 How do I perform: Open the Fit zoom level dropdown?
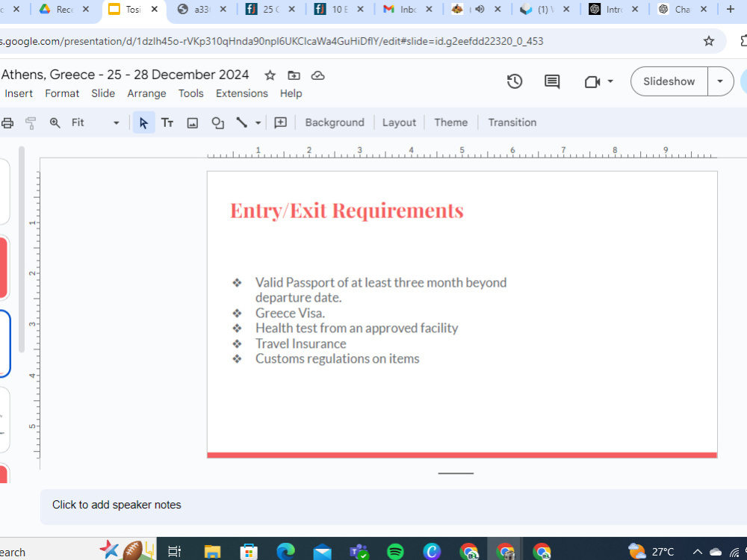[96, 123]
